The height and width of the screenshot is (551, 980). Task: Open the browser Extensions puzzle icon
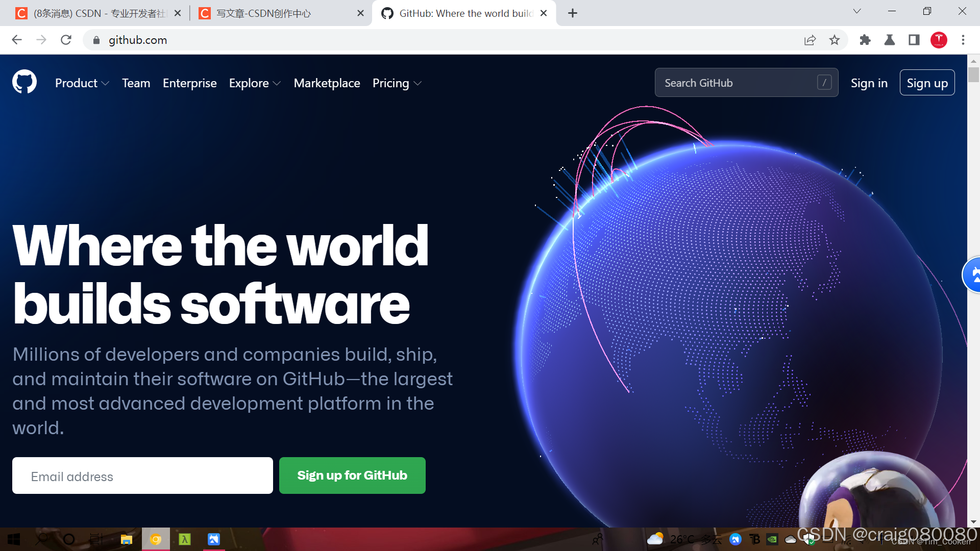865,40
